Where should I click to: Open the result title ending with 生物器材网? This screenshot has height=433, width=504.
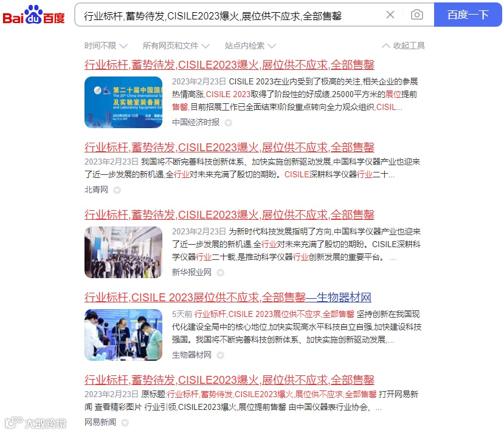(x=227, y=298)
